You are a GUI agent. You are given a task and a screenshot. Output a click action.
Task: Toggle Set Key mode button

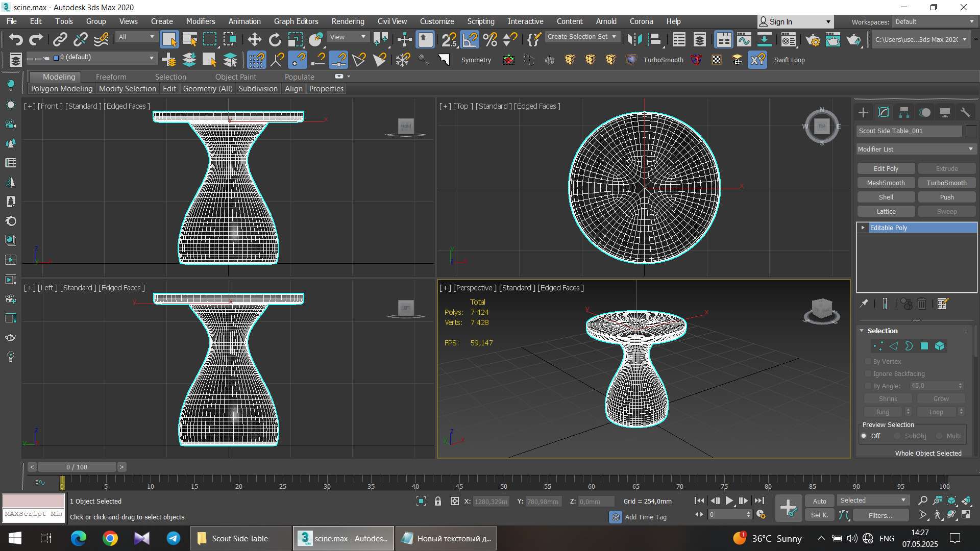click(x=819, y=515)
